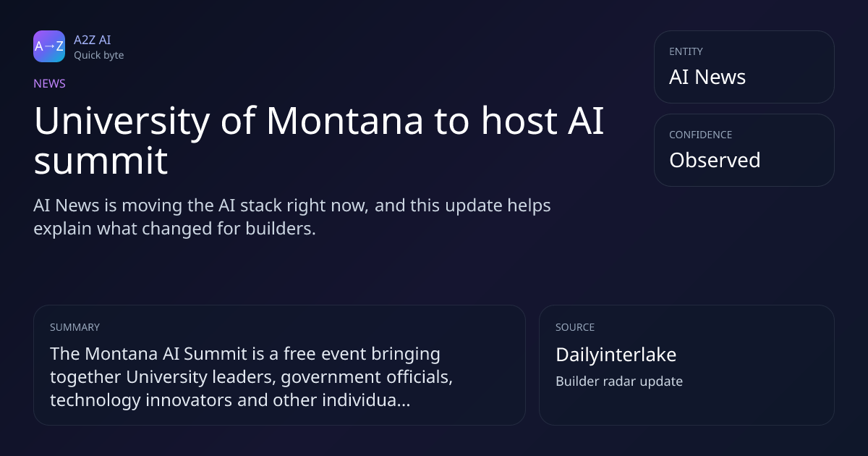
Task: Click the Quick byte subtitle text
Action: pos(98,55)
